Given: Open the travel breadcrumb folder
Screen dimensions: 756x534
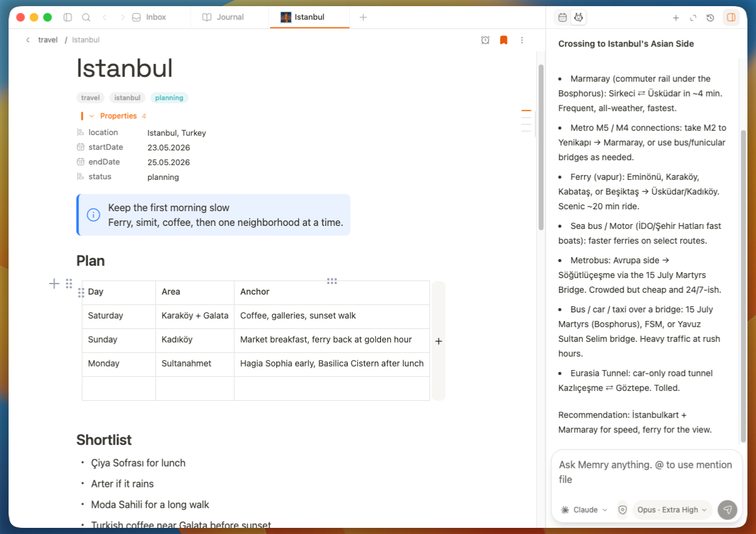Looking at the screenshot, I should pos(48,40).
